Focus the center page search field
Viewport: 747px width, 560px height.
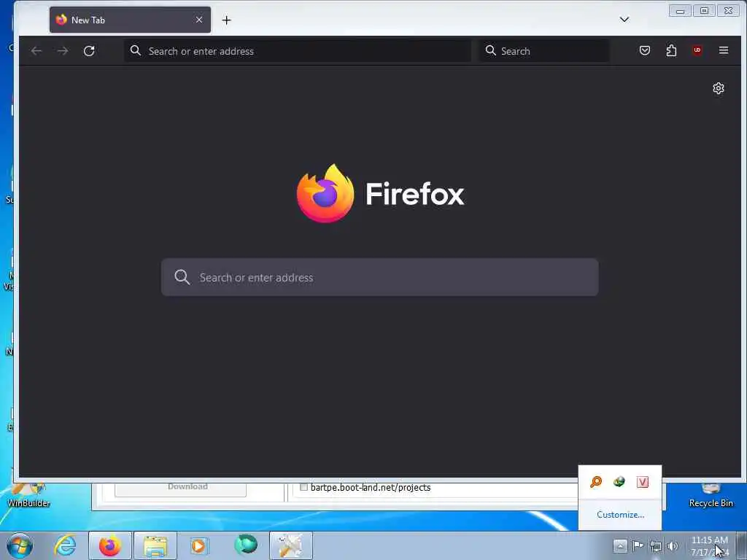point(379,277)
